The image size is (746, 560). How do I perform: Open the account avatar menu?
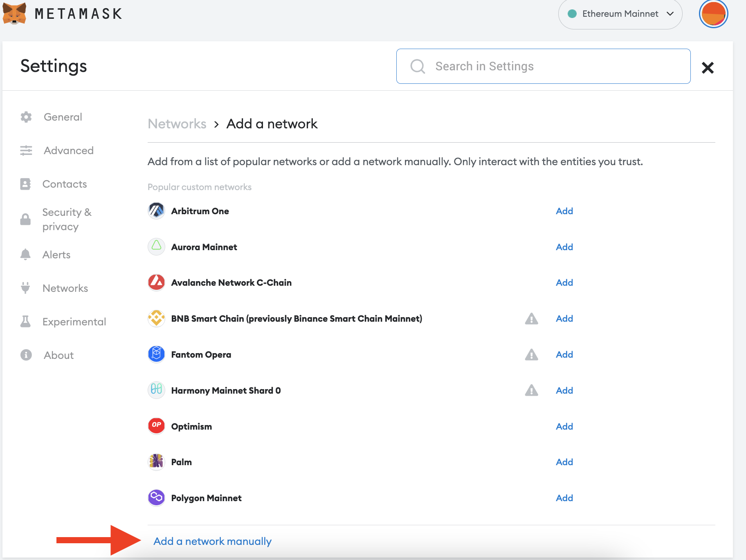click(x=713, y=14)
